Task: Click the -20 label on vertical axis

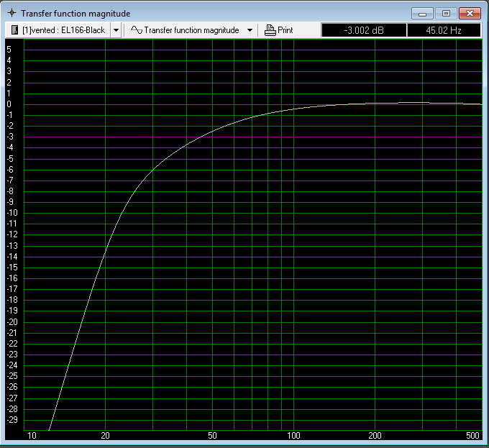Action: pos(12,321)
